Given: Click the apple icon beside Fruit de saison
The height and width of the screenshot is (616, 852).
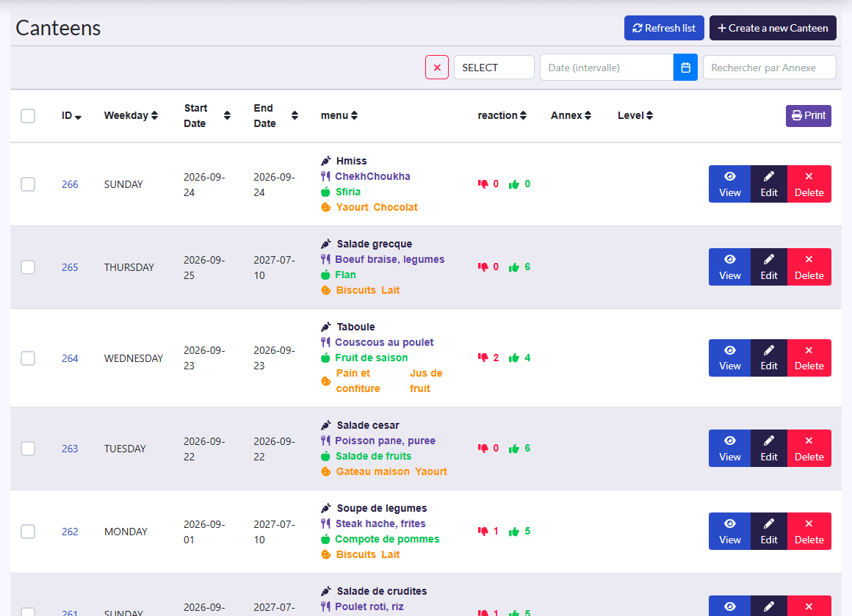Looking at the screenshot, I should (325, 358).
